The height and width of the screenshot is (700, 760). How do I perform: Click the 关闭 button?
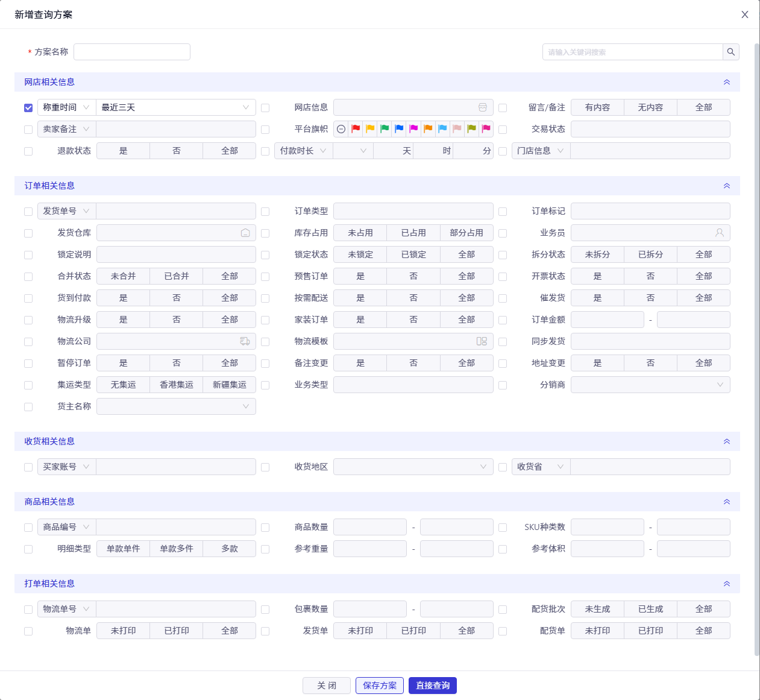pos(327,686)
